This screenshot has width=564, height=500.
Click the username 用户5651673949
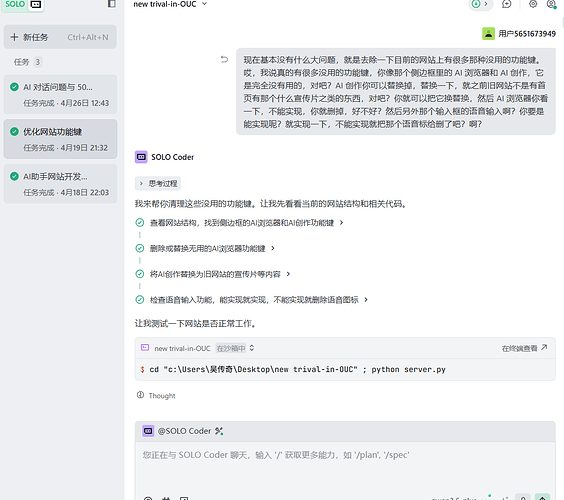(x=527, y=34)
